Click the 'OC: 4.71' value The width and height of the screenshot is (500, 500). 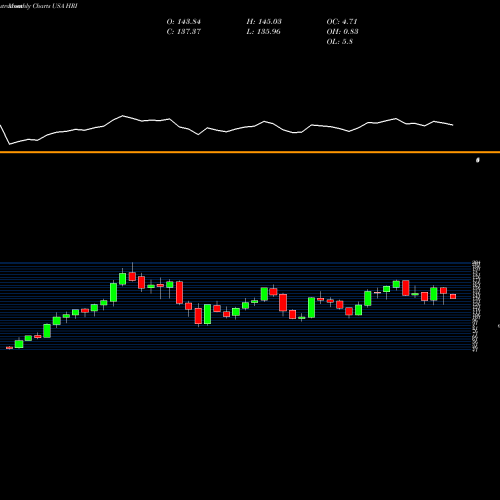point(342,22)
